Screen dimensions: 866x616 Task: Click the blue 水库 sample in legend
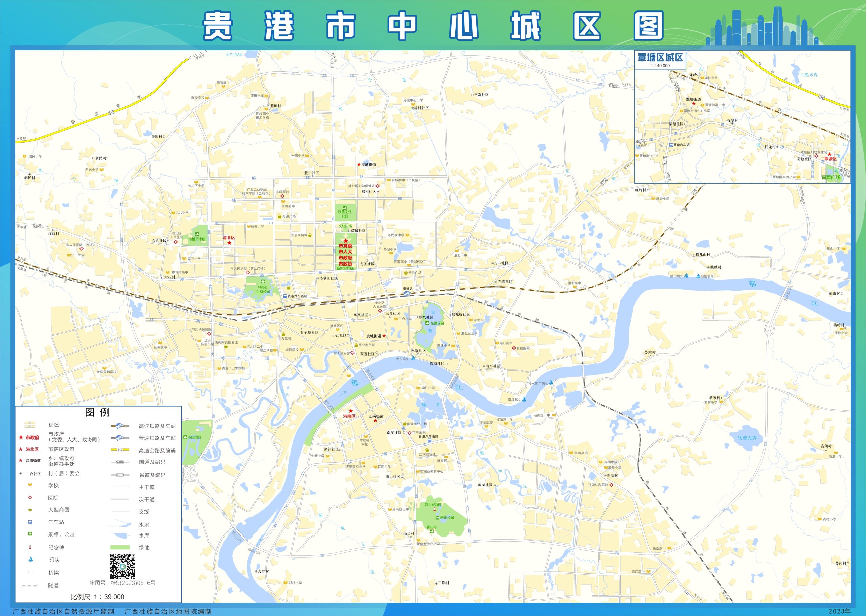pyautogui.click(x=121, y=535)
